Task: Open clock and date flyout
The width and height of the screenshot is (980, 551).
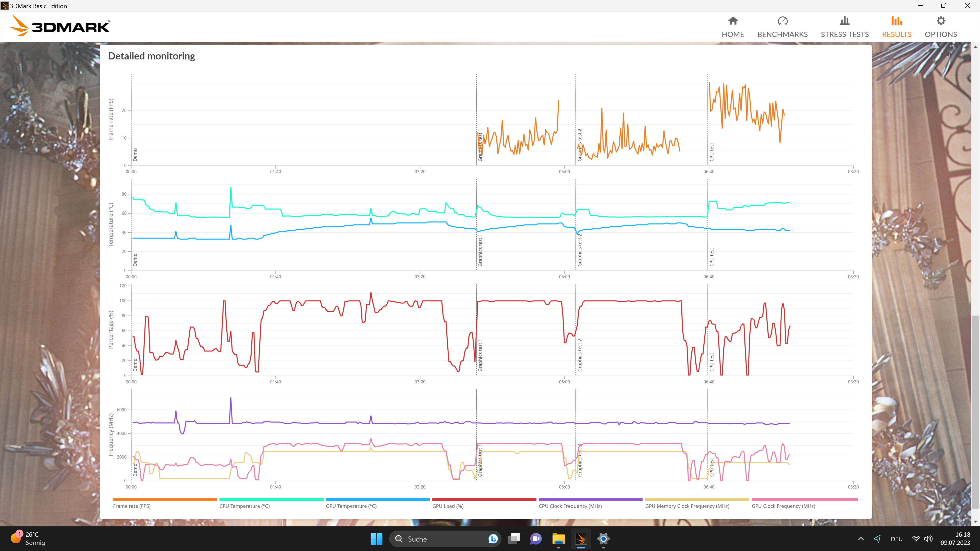Action: (955, 539)
